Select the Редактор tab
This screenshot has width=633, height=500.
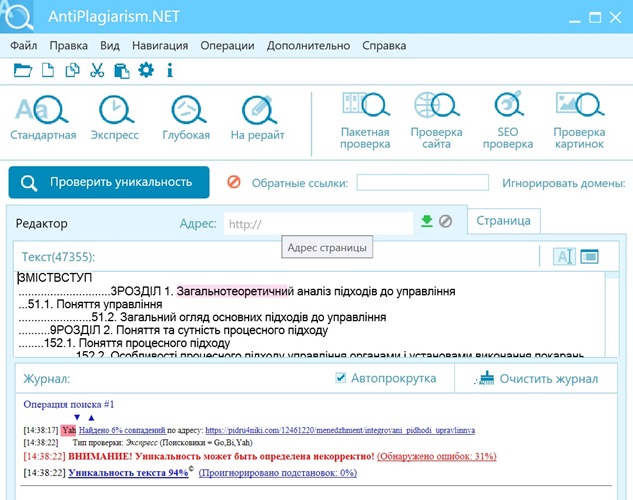pos(42,224)
